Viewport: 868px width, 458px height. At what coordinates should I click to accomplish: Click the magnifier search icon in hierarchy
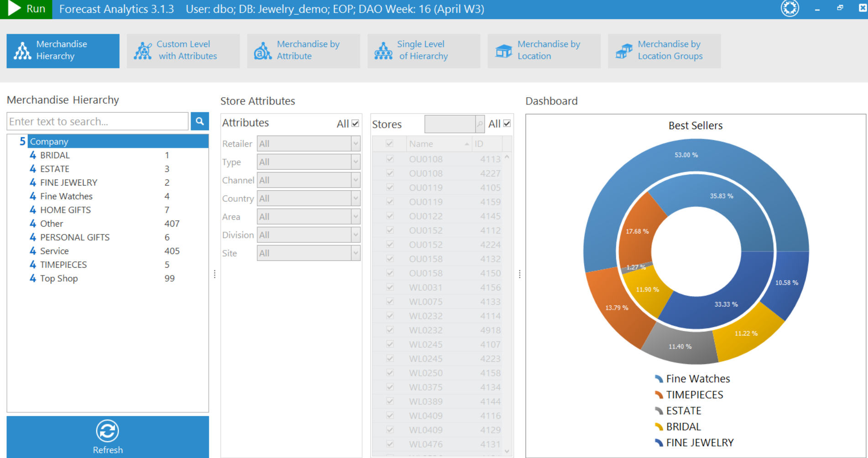click(x=199, y=121)
